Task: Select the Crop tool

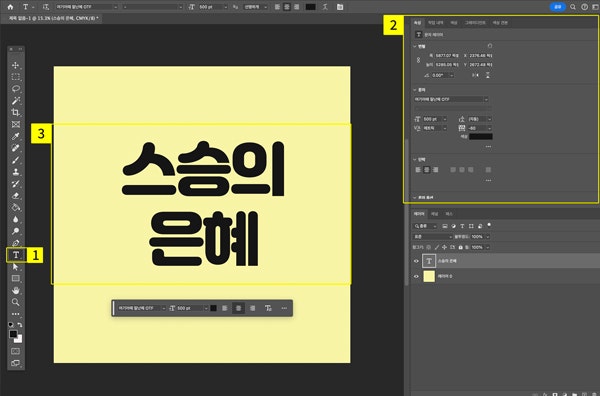Action: coord(16,112)
